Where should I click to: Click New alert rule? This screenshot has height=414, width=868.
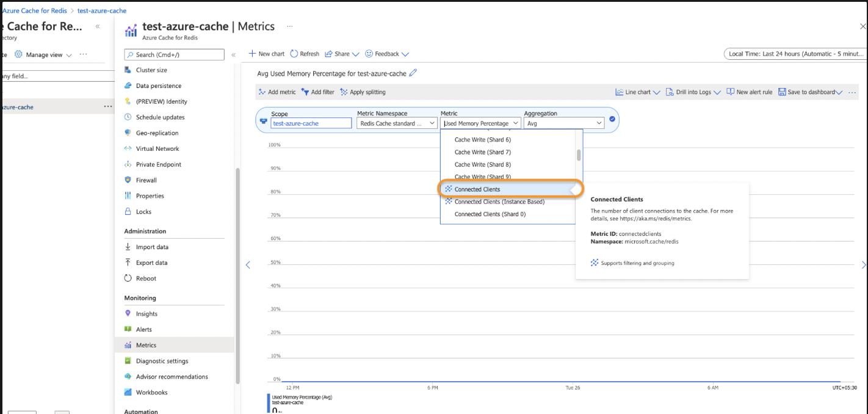pos(749,92)
